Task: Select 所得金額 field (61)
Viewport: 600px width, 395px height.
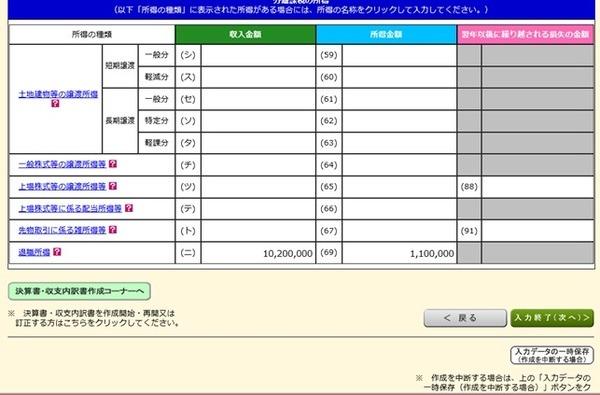Action: pos(399,100)
